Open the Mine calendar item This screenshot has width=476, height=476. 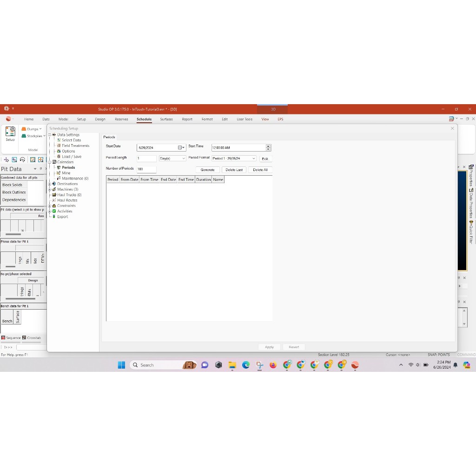66,173
